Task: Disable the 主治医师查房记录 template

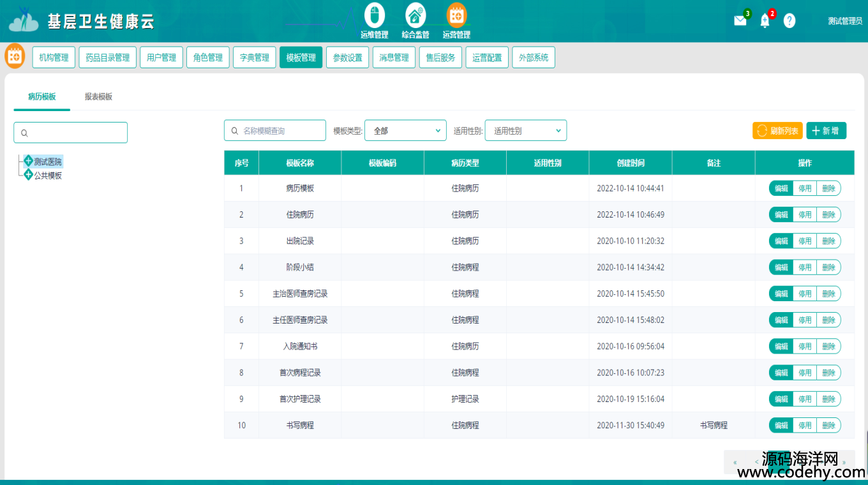Action: coord(805,294)
